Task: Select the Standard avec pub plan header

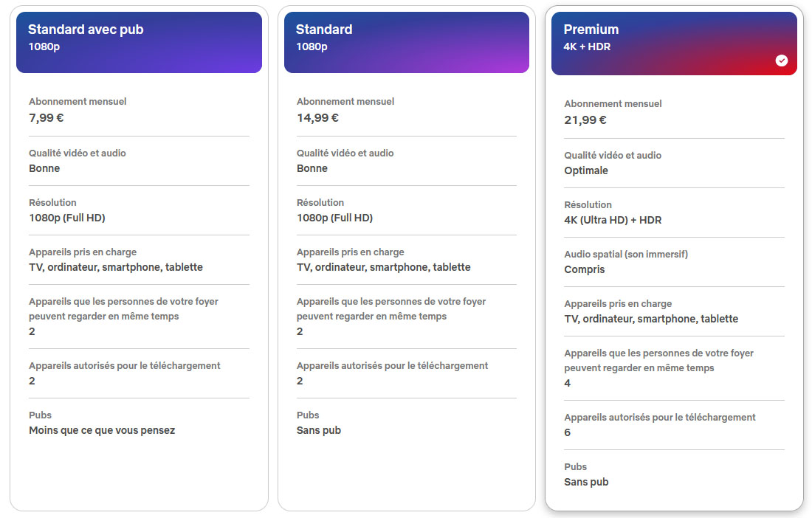Action: tap(139, 43)
